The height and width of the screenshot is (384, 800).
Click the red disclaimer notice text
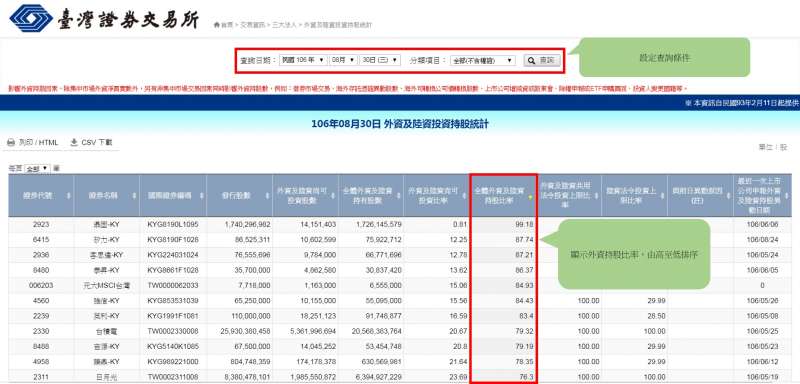[x=348, y=89]
